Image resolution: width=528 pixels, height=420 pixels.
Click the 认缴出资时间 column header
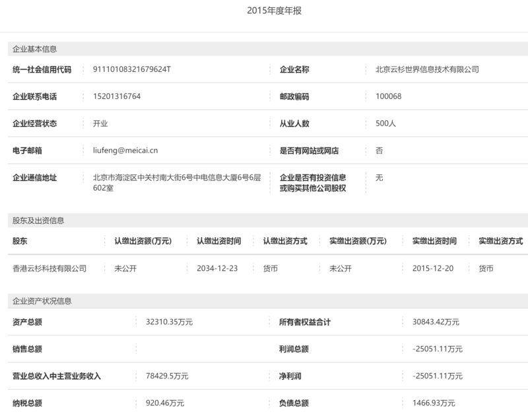pos(219,241)
